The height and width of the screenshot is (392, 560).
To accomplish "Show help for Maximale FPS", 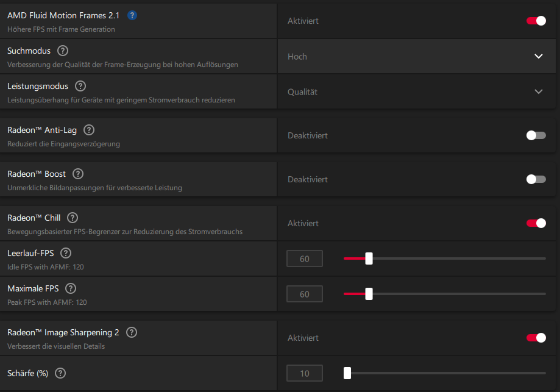I will coord(70,288).
